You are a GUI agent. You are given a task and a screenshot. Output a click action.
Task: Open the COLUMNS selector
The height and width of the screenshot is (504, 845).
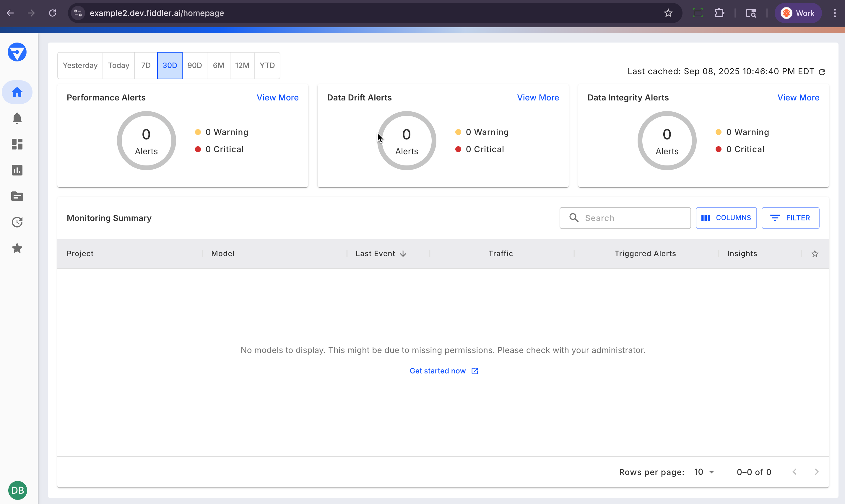pos(726,218)
